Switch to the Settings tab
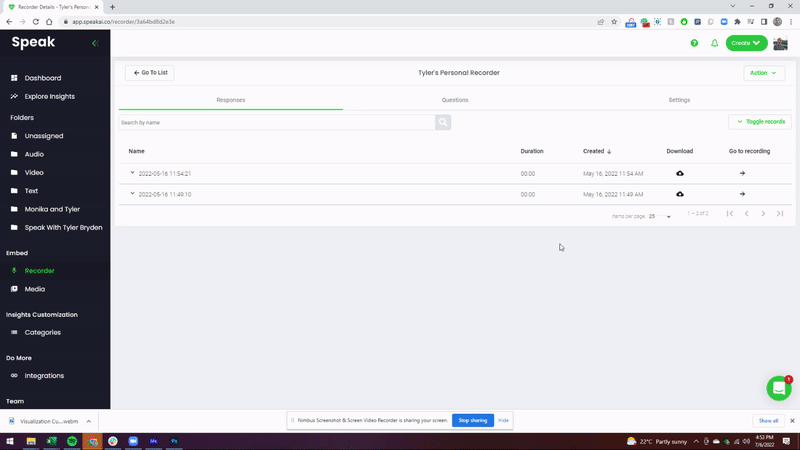This screenshot has height=450, width=800. (679, 100)
